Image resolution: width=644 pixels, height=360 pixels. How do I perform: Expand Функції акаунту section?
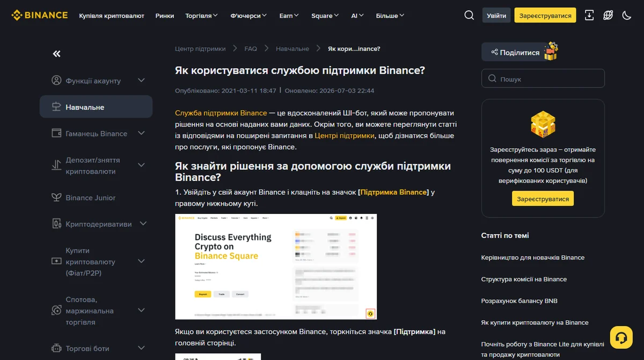tap(142, 81)
